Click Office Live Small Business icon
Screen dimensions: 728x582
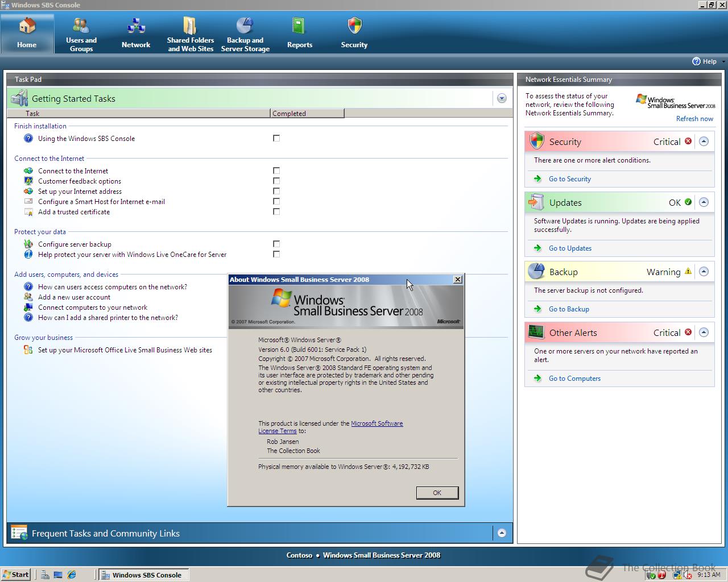[x=28, y=350]
